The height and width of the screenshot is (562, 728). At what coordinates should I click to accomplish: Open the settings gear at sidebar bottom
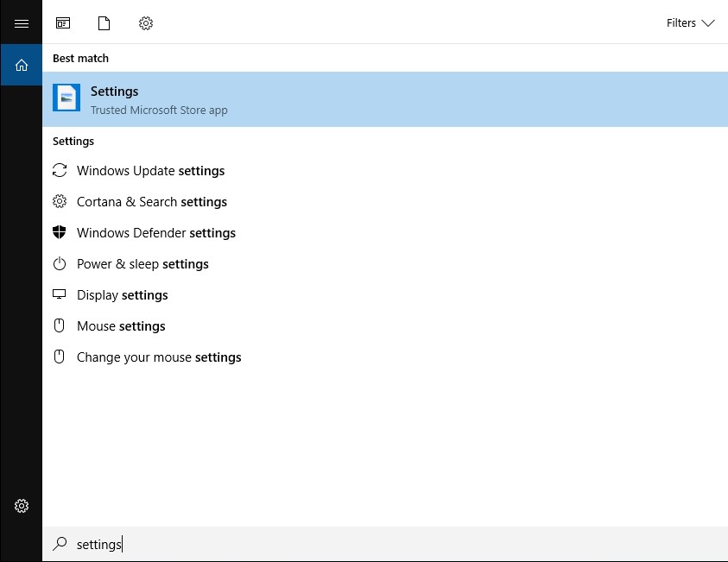[x=22, y=506]
